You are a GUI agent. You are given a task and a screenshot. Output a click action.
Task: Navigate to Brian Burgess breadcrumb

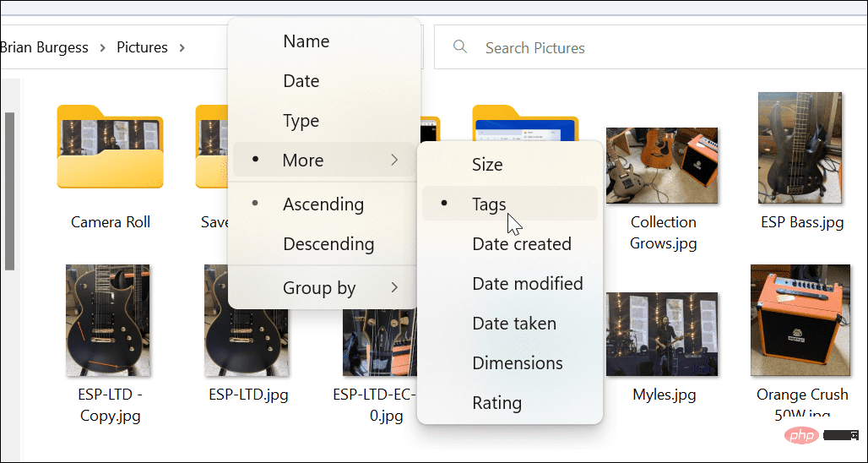click(x=44, y=48)
